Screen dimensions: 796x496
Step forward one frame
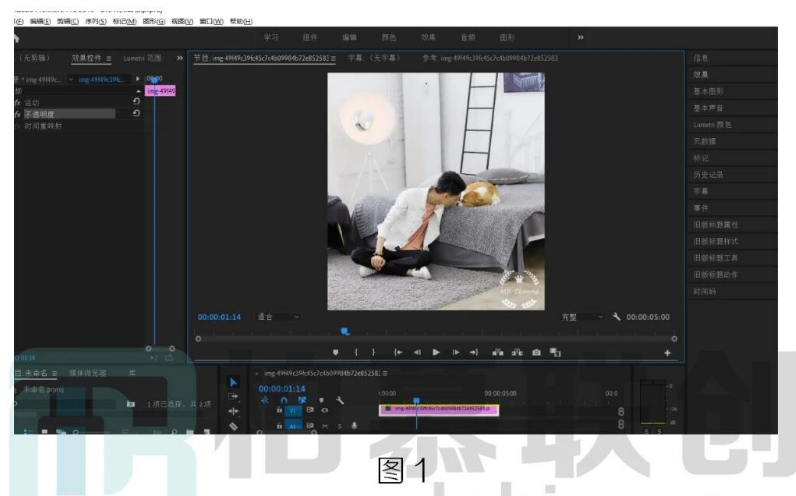point(456,352)
